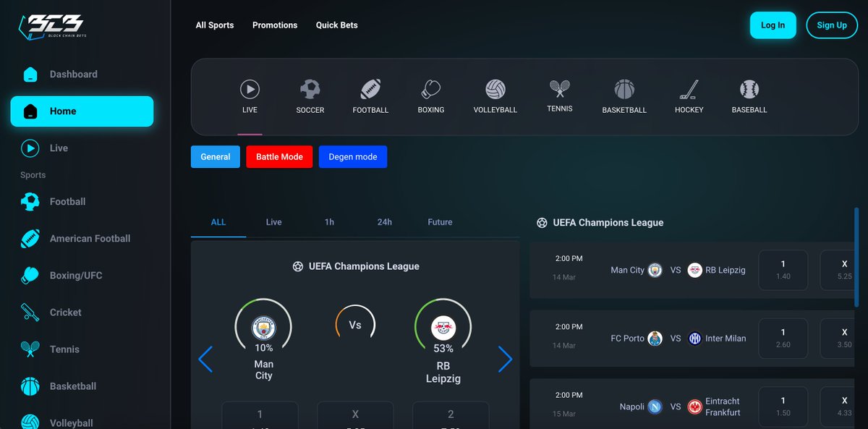
Task: Go to previous match in carousel
Action: 205,359
